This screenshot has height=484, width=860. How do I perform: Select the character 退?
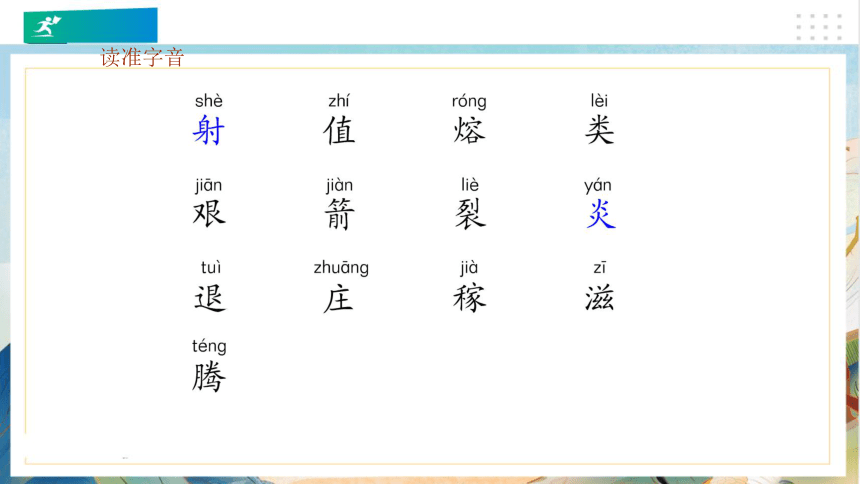pyautogui.click(x=210, y=298)
